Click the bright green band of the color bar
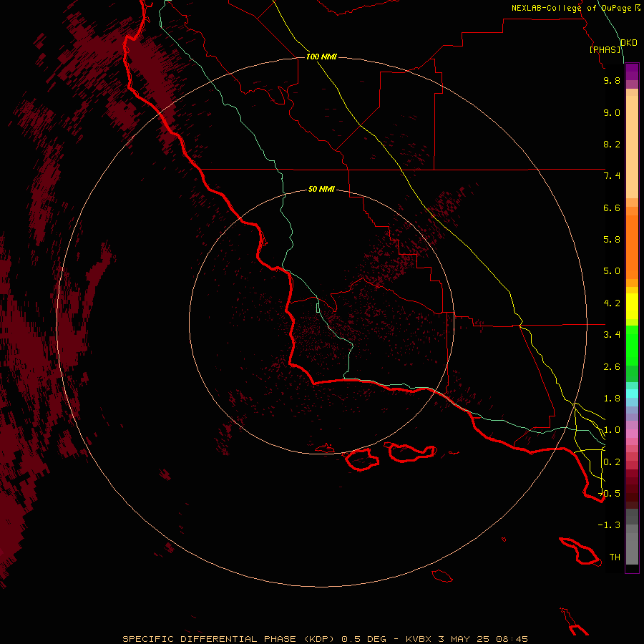The width and height of the screenshot is (644, 644). point(632,345)
